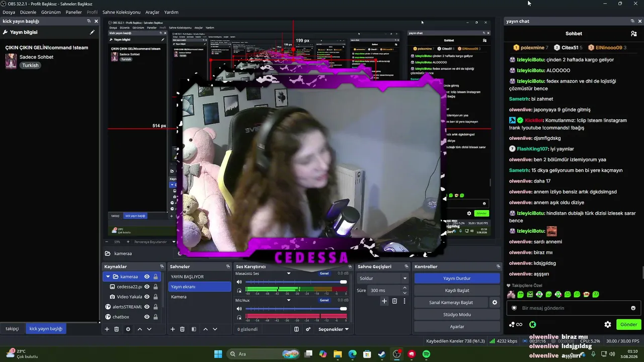Delete the scene transition with trash icon
644x362 pixels.
click(x=394, y=301)
